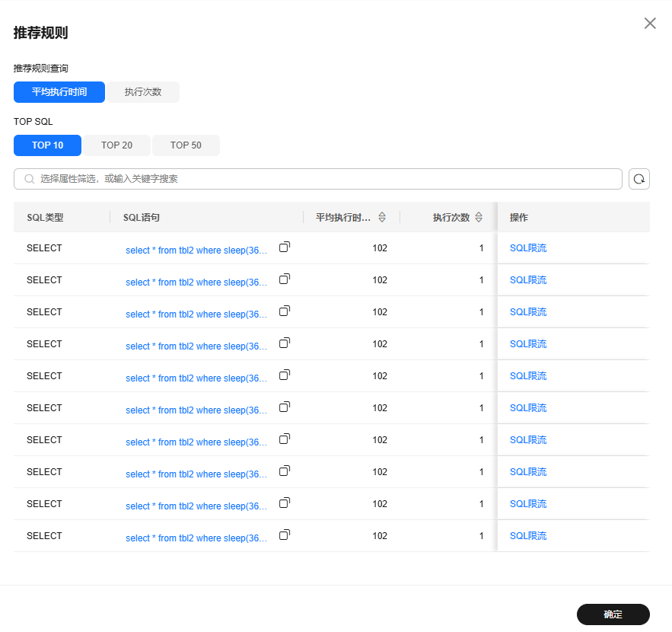
Task: Sort by 执行次数 column arrows
Action: coord(479,217)
